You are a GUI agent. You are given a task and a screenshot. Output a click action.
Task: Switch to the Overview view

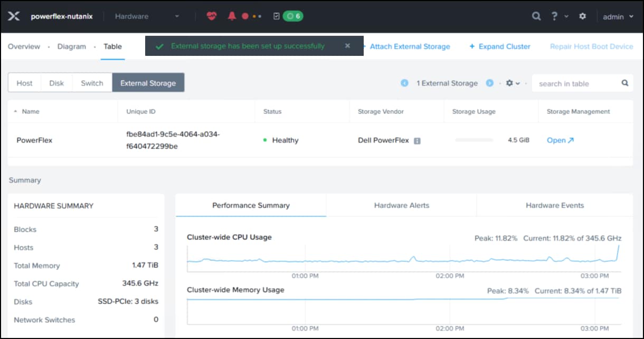tap(24, 46)
